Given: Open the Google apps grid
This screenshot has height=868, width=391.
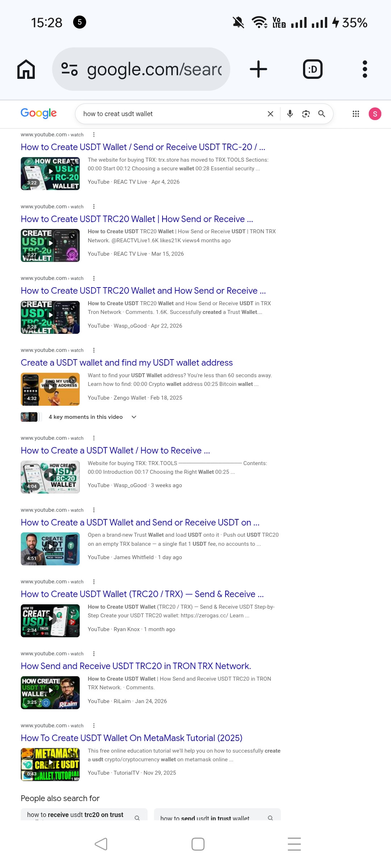Looking at the screenshot, I should (356, 114).
